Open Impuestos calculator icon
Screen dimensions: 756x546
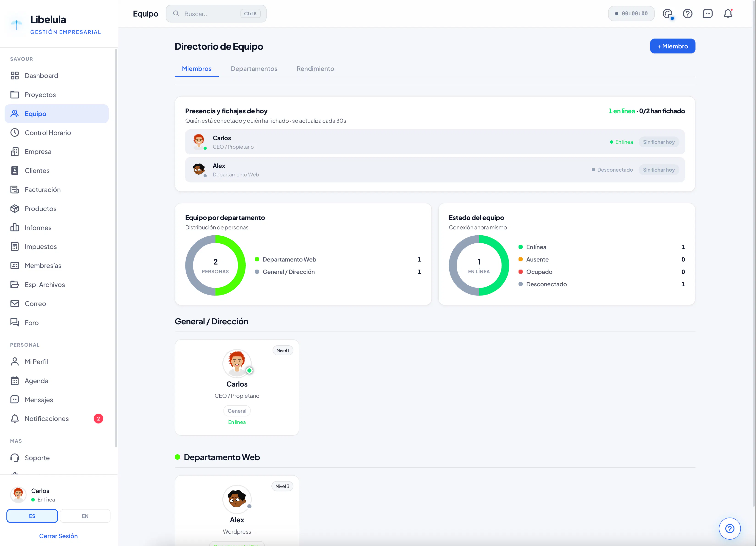point(15,247)
